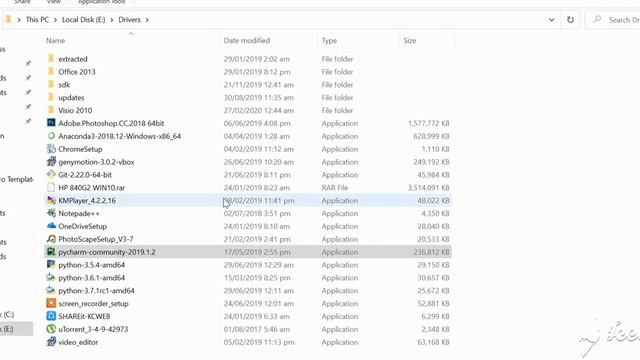The image size is (640, 360).
Task: Click the HP 840G2 WIN10.rar file icon
Action: tap(51, 187)
